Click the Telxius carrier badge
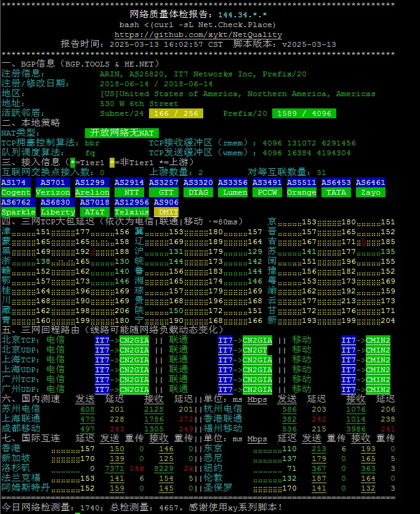The height and width of the screenshot is (514, 420). [131, 212]
